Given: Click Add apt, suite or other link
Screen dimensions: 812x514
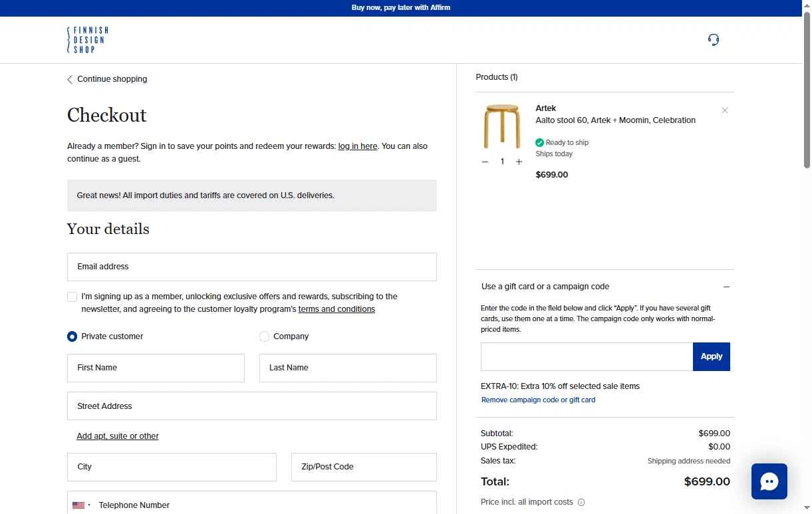Looking at the screenshot, I should coord(118,436).
